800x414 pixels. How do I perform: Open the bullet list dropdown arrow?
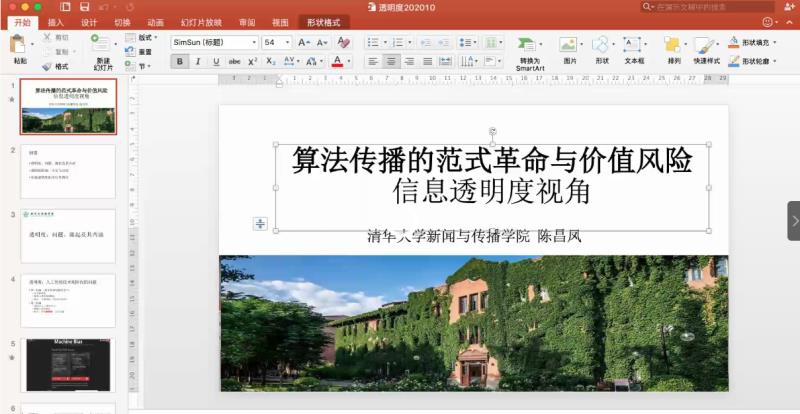tap(385, 43)
